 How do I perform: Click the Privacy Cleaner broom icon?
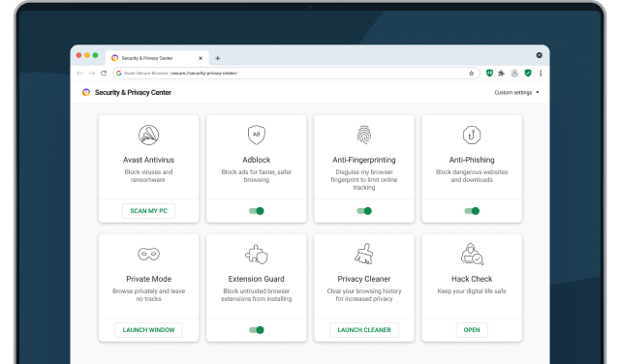364,254
